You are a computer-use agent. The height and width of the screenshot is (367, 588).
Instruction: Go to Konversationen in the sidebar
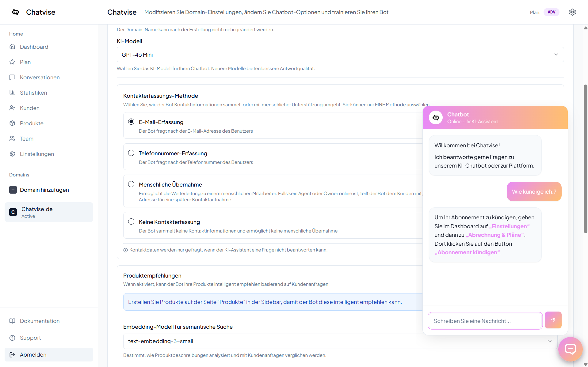(40, 78)
